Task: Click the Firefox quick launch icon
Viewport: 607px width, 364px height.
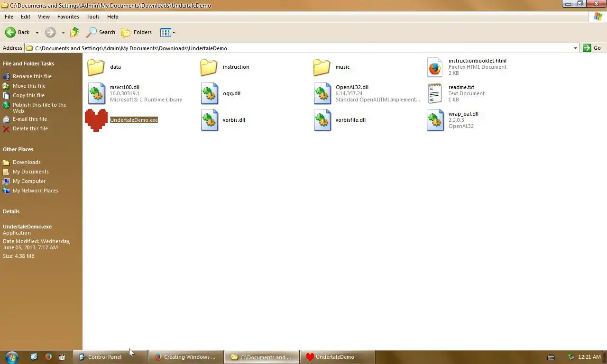Action: pos(48,357)
